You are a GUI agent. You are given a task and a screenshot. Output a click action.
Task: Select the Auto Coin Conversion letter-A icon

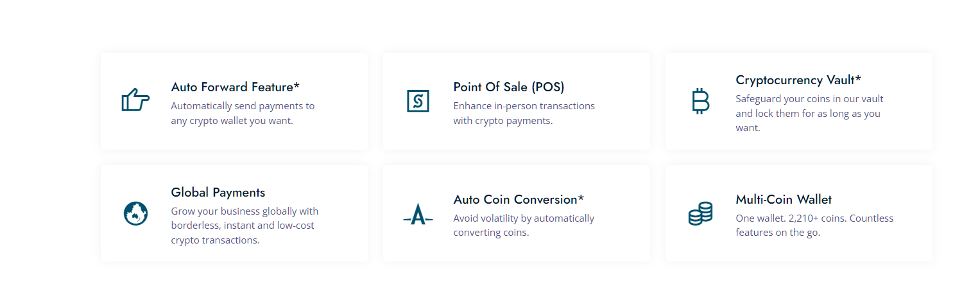click(x=418, y=213)
